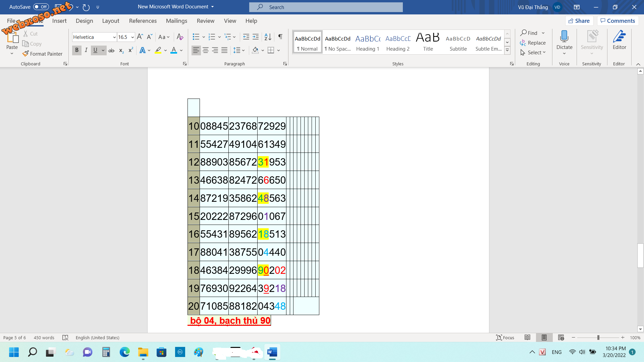Click the Decrease Font Size icon
The width and height of the screenshot is (644, 362).
point(150,37)
